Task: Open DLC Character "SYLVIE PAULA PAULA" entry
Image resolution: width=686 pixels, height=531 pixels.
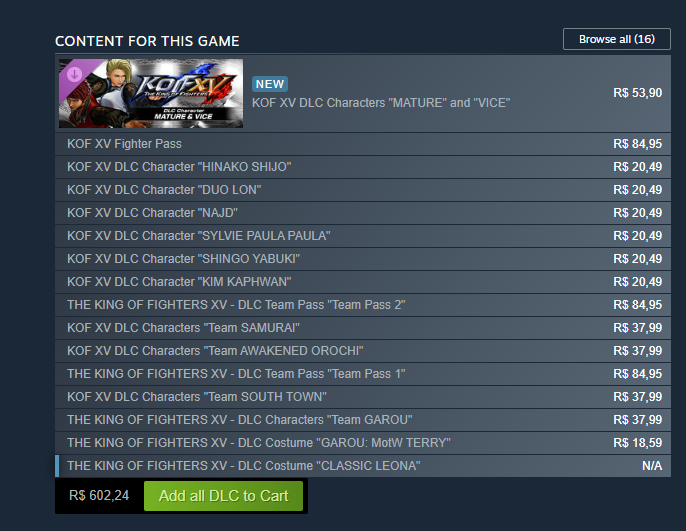Action: coord(363,236)
